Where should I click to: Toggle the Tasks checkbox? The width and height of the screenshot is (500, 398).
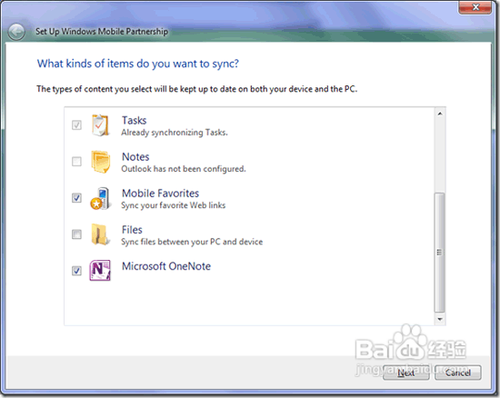coord(77,125)
